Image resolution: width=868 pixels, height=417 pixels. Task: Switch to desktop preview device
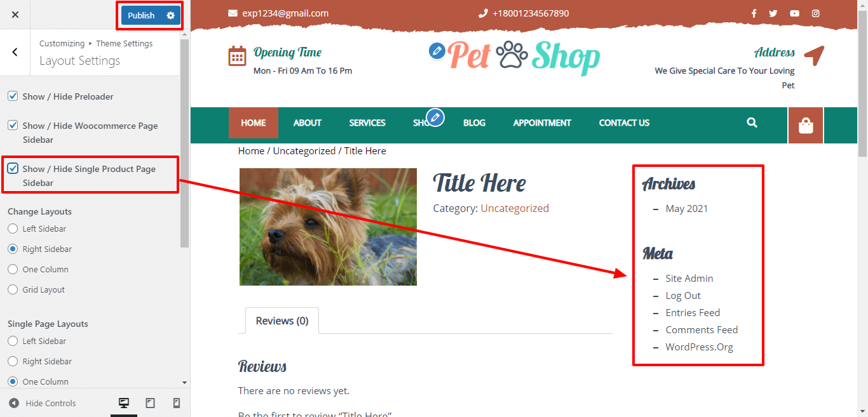click(x=124, y=403)
